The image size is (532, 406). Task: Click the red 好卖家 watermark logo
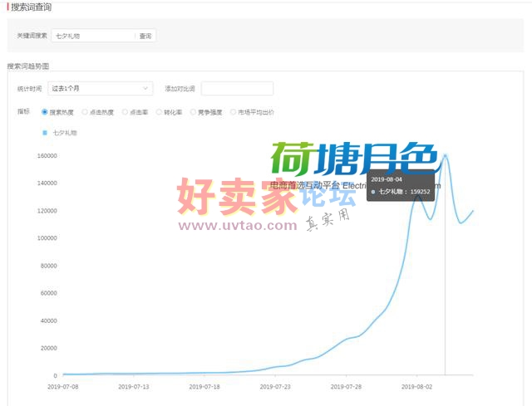[235, 197]
